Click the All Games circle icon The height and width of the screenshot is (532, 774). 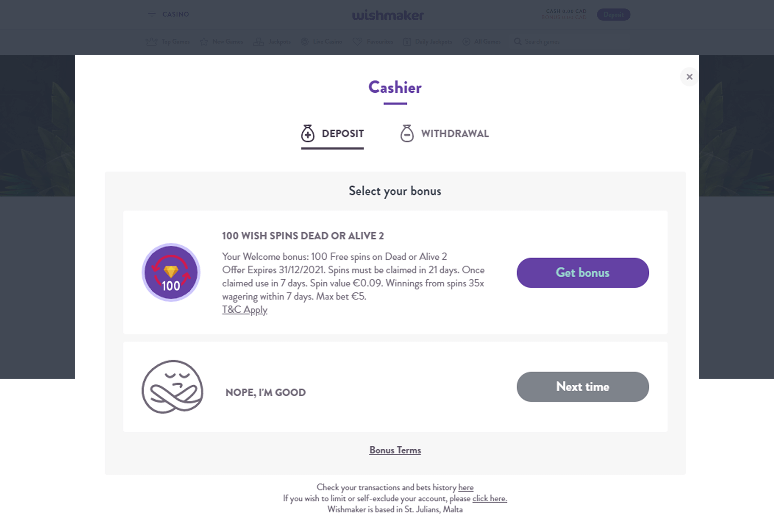(x=466, y=41)
